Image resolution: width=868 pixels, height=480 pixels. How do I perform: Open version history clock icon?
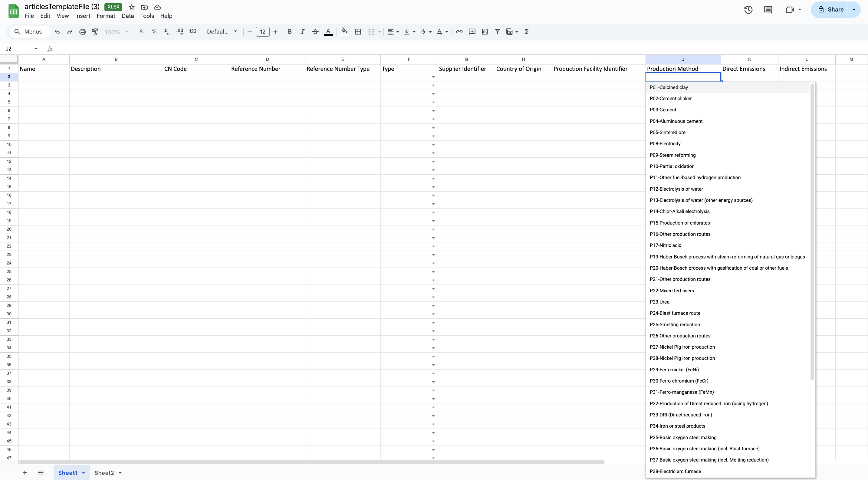pos(748,10)
